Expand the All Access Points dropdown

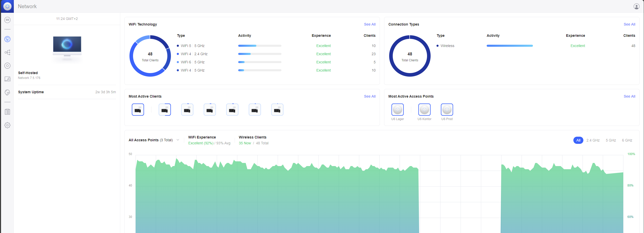(x=178, y=140)
